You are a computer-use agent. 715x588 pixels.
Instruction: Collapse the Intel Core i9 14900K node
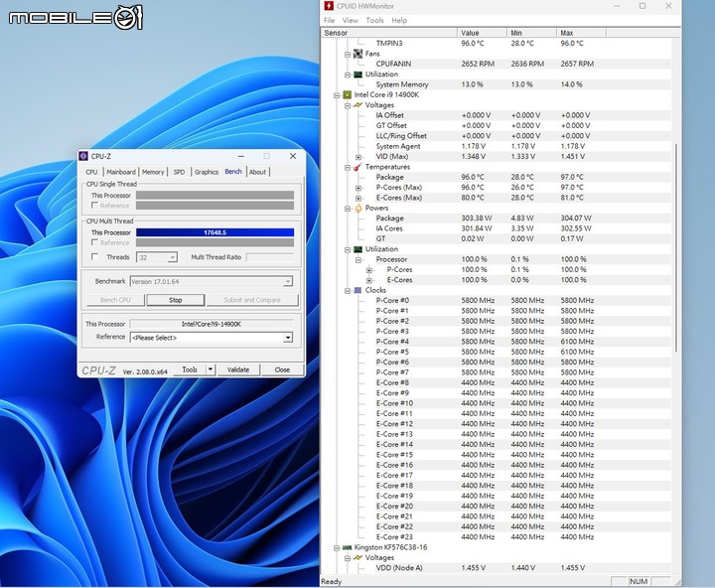click(x=337, y=95)
